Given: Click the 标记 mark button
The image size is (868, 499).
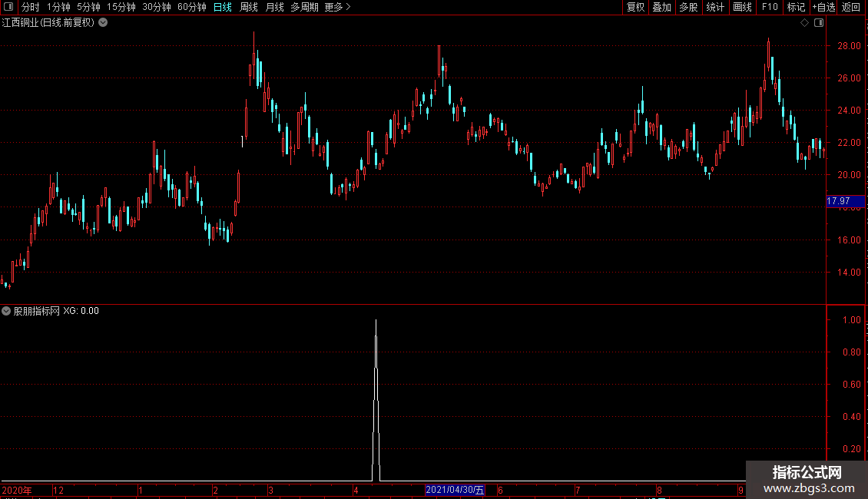Looking at the screenshot, I should point(796,7).
